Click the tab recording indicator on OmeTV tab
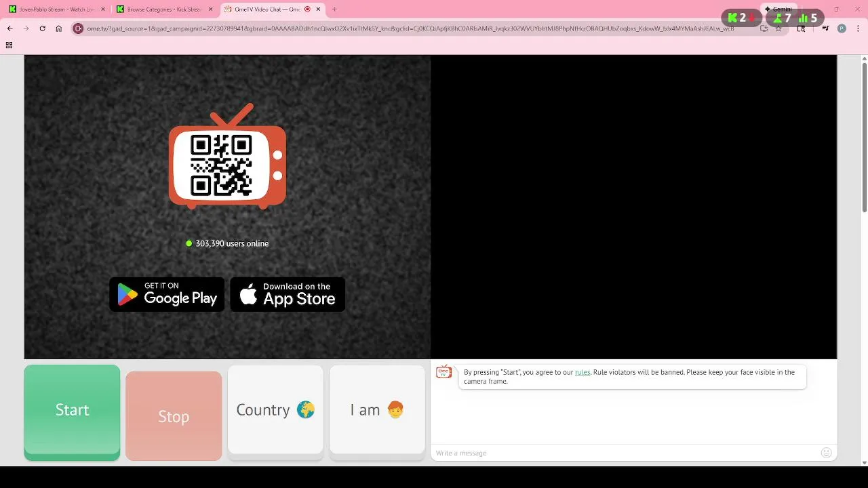Viewport: 868px width, 488px height. 307,9
